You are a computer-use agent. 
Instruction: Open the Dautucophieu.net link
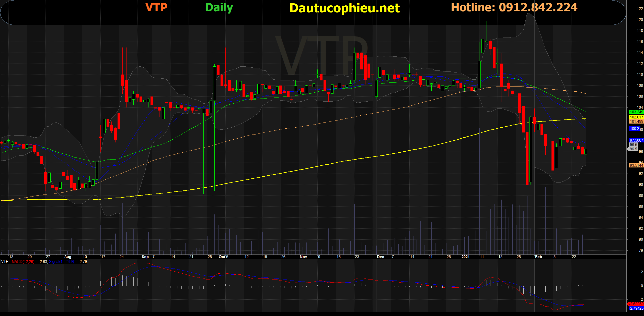coord(344,8)
